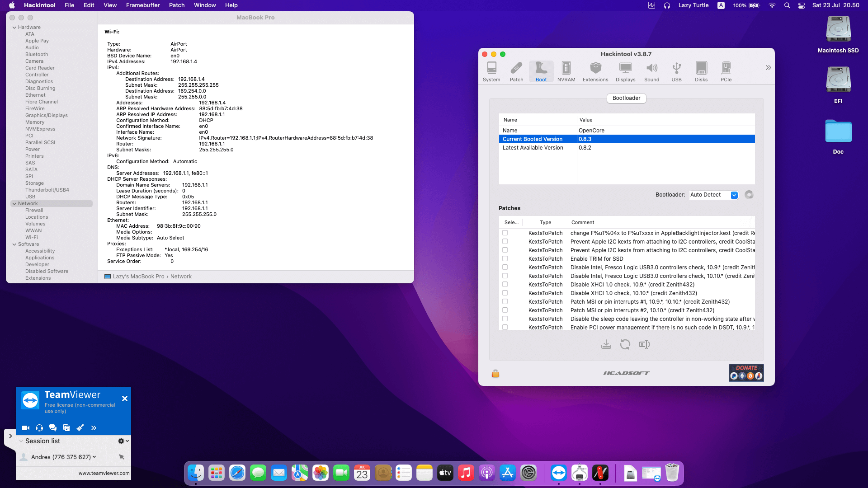Screen dimensions: 868x488
Task: Open Macintosh SSD drive on desktop
Action: click(x=838, y=35)
